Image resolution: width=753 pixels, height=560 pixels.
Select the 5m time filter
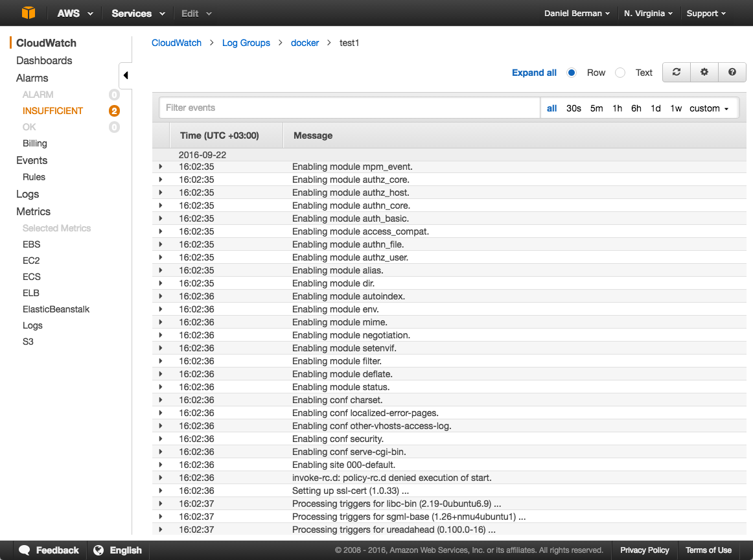click(596, 108)
